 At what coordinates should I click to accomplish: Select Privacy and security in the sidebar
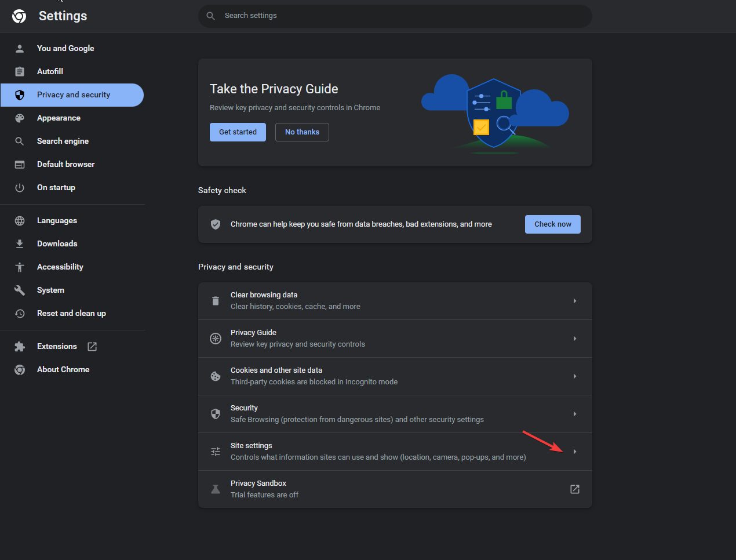[72, 95]
